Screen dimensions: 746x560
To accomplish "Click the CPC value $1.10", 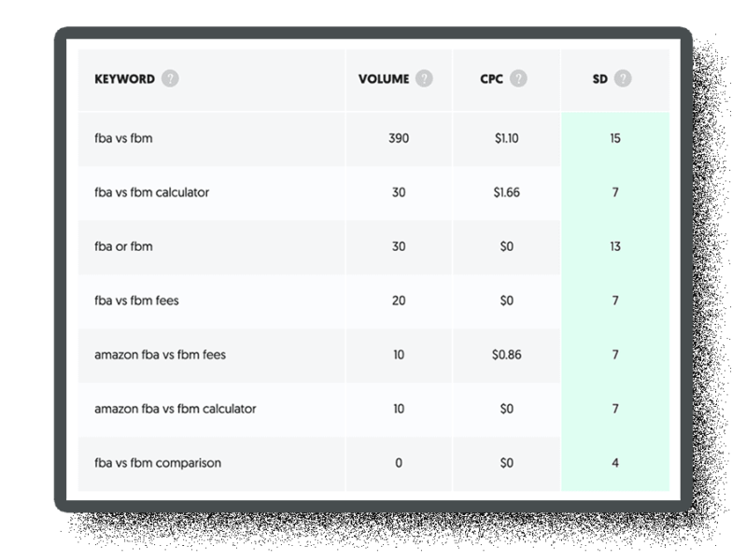I will (507, 138).
